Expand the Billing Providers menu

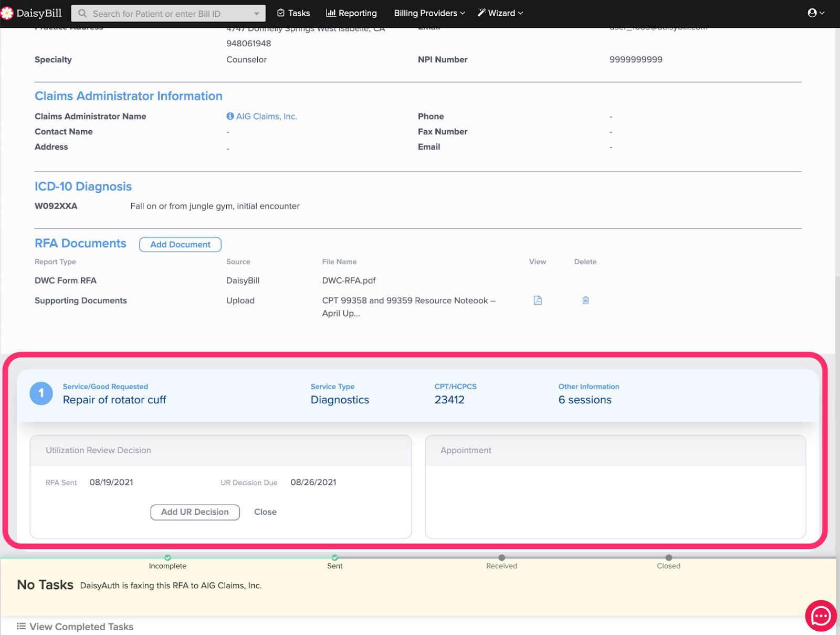[429, 13]
